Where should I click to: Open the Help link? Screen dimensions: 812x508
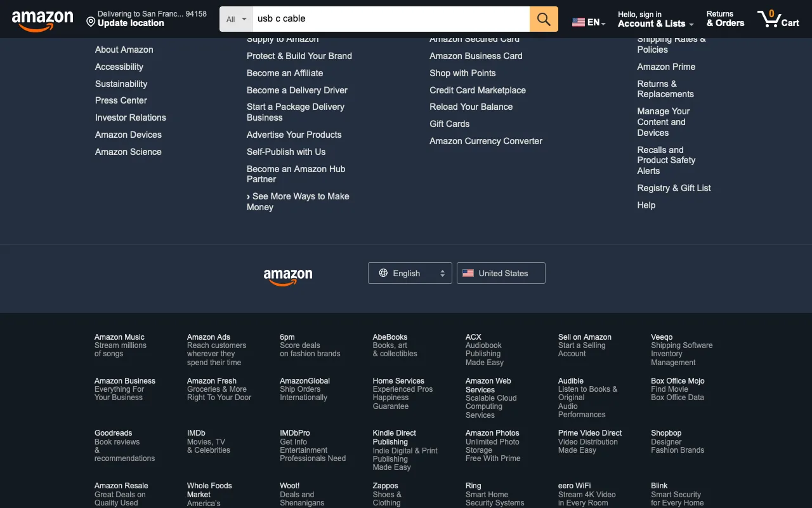[x=646, y=205]
